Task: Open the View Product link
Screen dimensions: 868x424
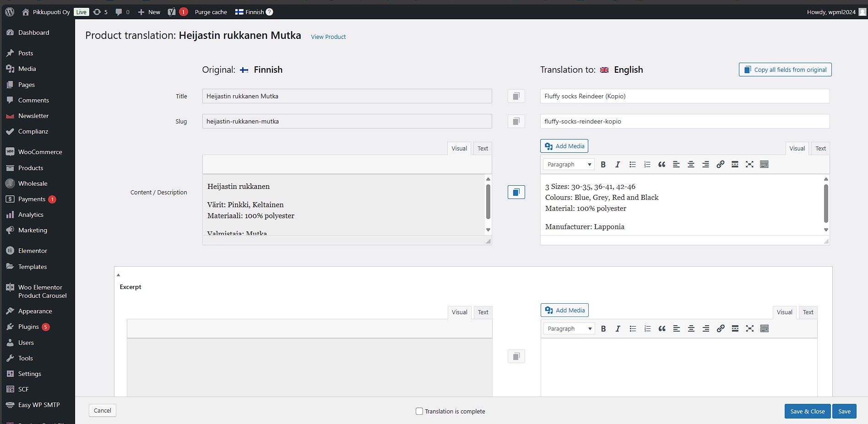Action: coord(328,37)
